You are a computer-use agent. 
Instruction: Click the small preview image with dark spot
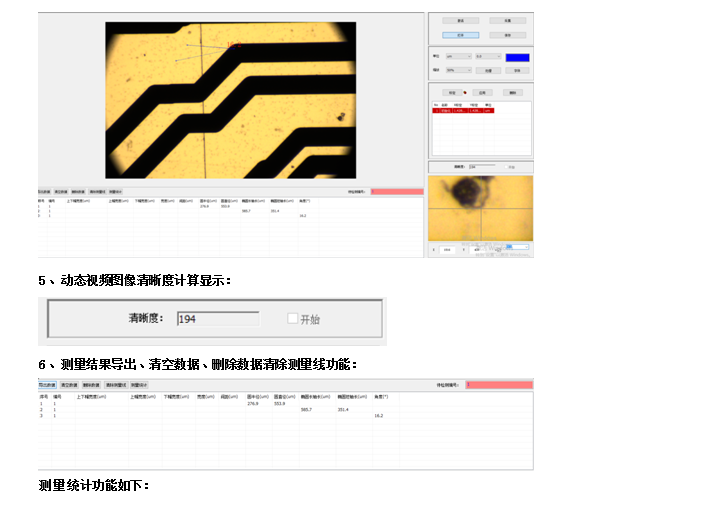(480, 207)
